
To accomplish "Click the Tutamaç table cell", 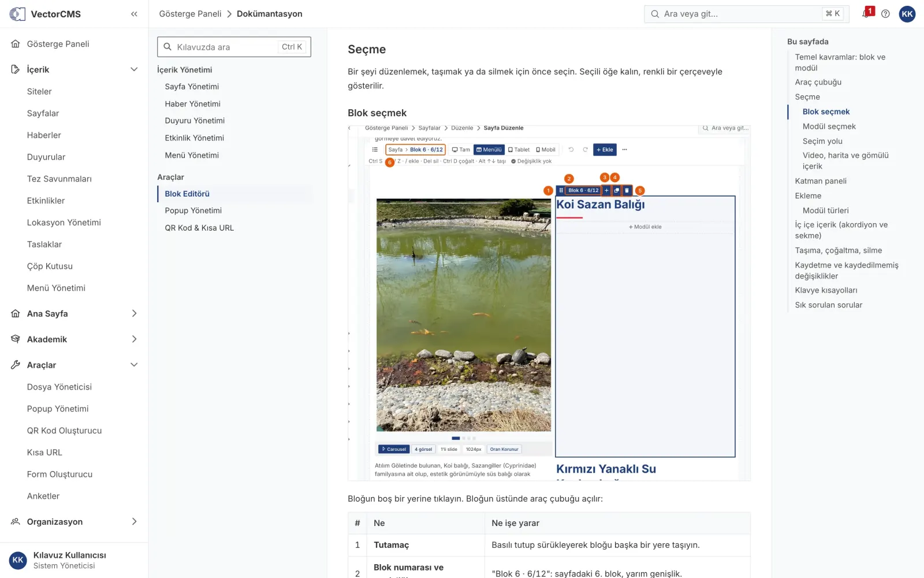I will pos(426,545).
